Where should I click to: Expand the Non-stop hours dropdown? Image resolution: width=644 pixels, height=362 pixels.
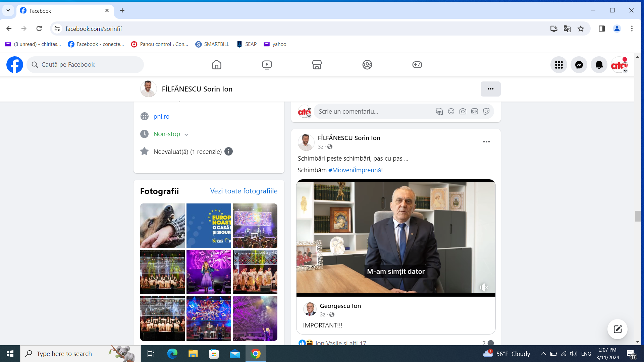[186, 134]
